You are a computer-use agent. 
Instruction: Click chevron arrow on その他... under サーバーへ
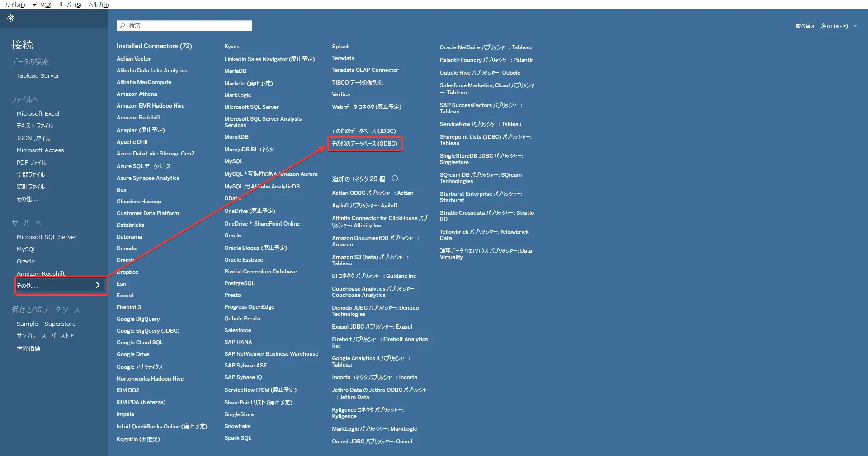point(98,285)
